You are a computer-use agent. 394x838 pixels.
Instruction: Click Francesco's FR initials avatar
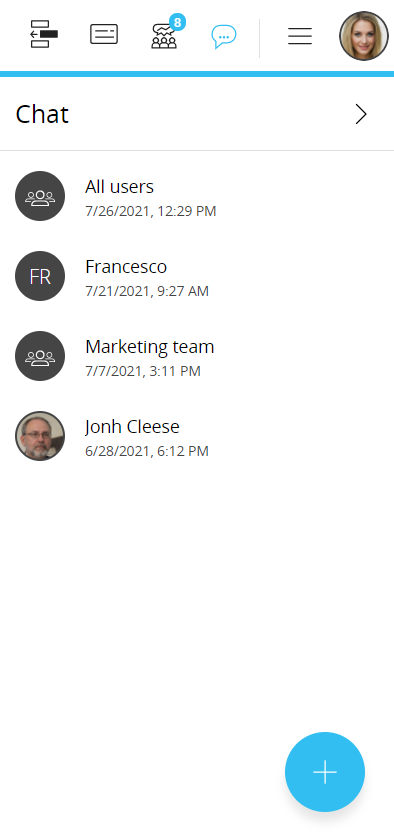pos(40,276)
